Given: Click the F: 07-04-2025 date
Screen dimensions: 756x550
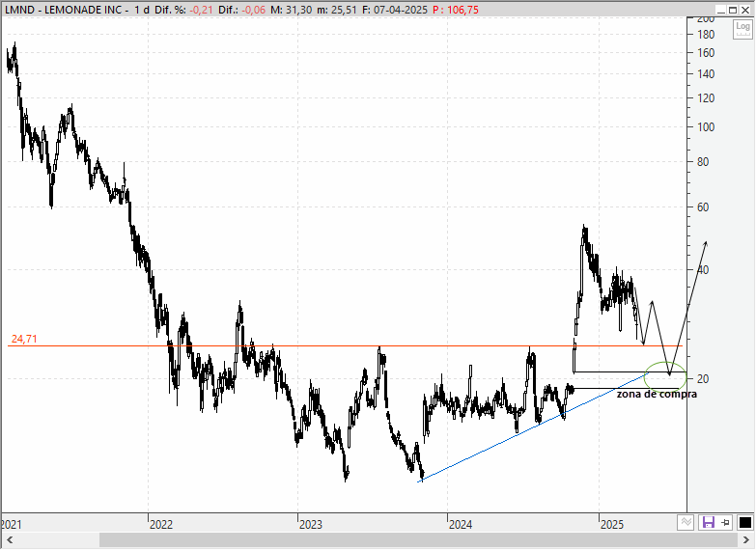Looking at the screenshot, I should tap(394, 10).
